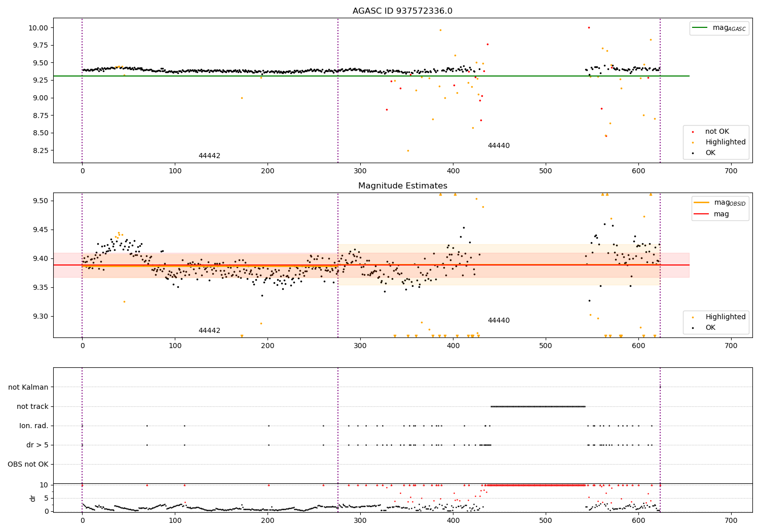Image resolution: width=760 pixels, height=532 pixels.
Task: Click 'not OK' legend entry in top plot
Action: tap(711, 132)
